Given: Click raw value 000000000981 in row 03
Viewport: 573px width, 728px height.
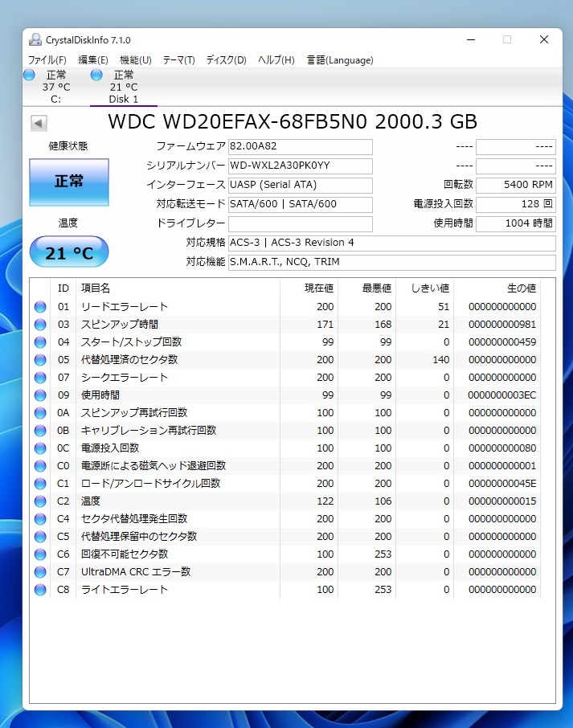Looking at the screenshot, I should coord(502,325).
